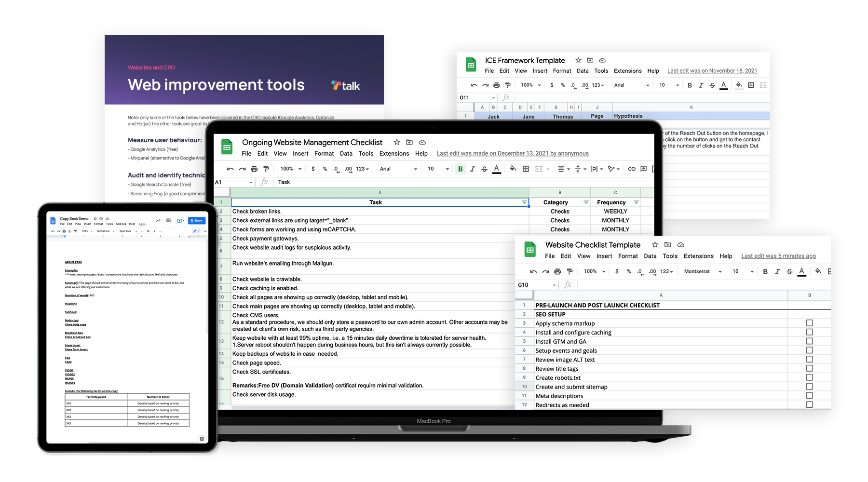Viewport: 868px width, 482px height.
Task: Open Insert menu in Ongoing Website Management Checklist
Action: click(300, 154)
